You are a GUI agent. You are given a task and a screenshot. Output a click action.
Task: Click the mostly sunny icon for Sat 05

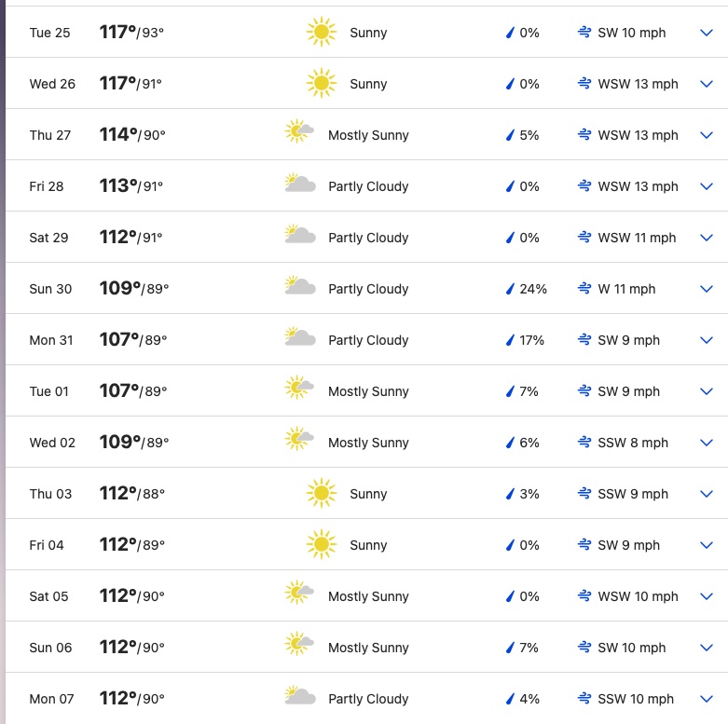[x=299, y=594]
